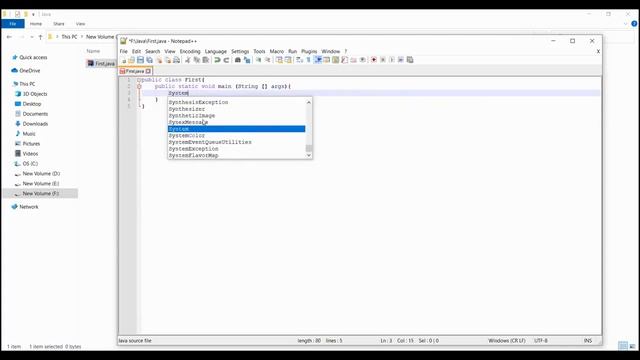Go up one folder in Explorer
640x360 pixels.
[x=40, y=37]
